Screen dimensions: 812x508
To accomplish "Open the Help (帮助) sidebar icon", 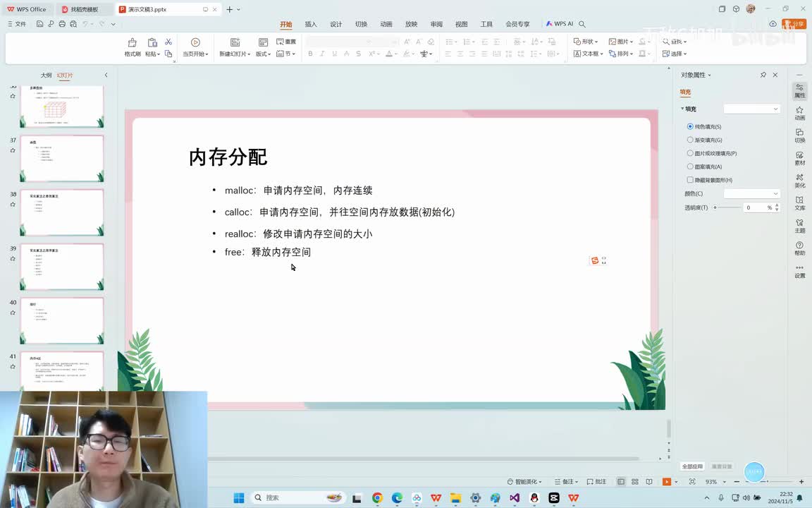I will pyautogui.click(x=799, y=248).
